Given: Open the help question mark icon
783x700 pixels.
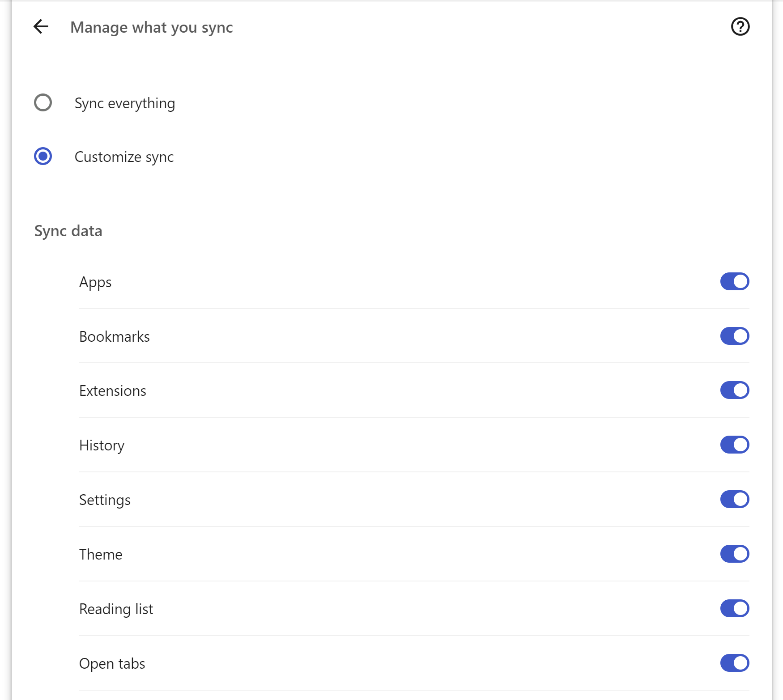Looking at the screenshot, I should tap(739, 27).
